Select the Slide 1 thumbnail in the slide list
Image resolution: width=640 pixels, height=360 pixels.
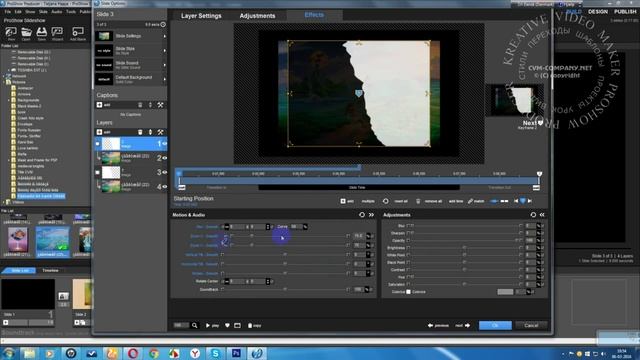28,294
